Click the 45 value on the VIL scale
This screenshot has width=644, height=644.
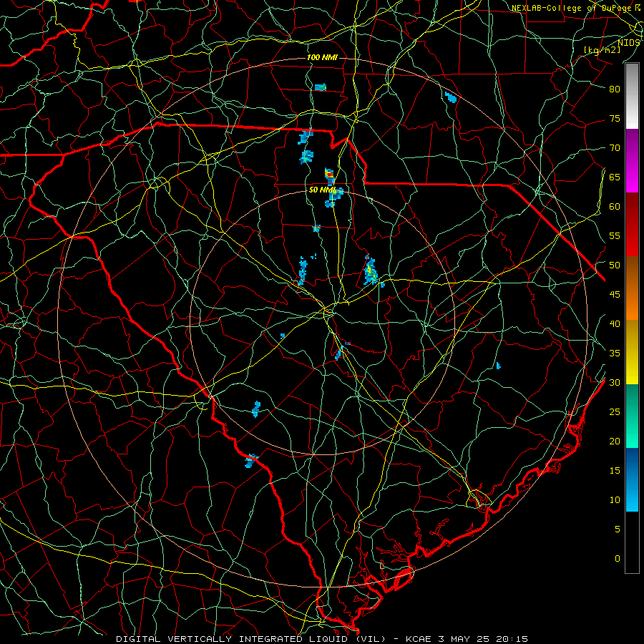click(615, 295)
